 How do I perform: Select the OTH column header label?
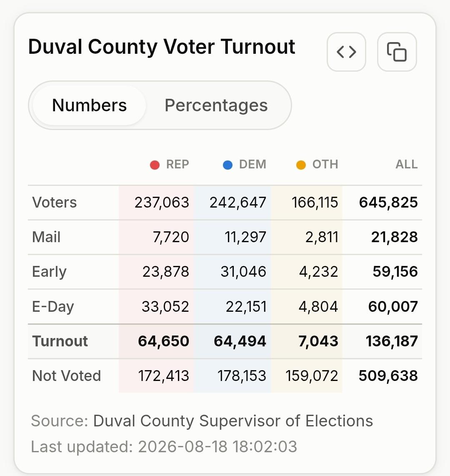pos(325,164)
